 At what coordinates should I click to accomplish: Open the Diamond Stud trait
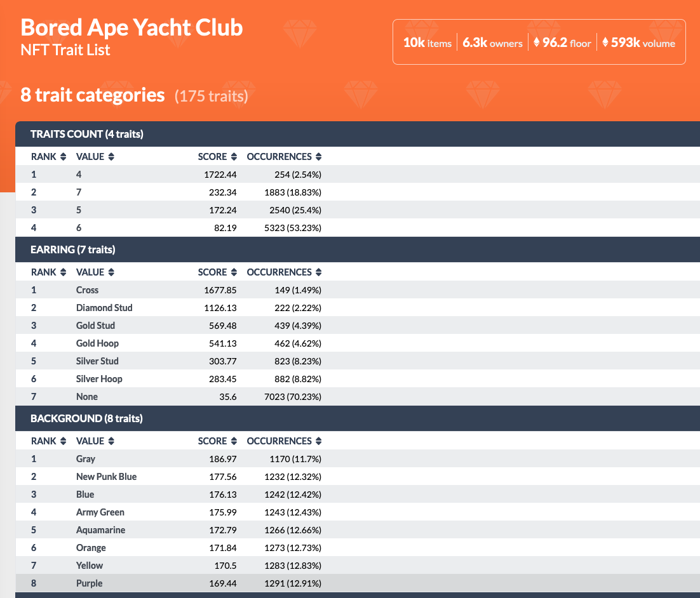104,308
